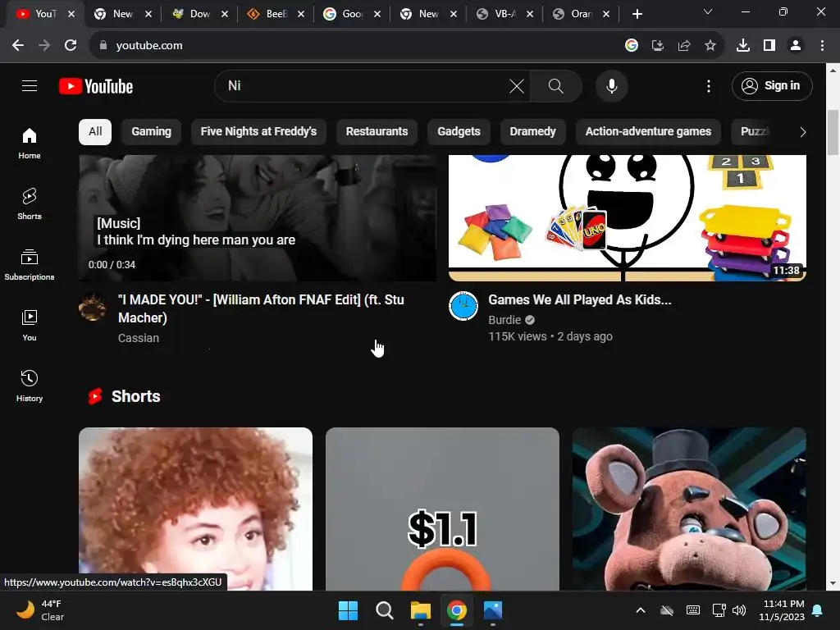Share this page via share icon
Image resolution: width=840 pixels, height=630 pixels.
684,46
